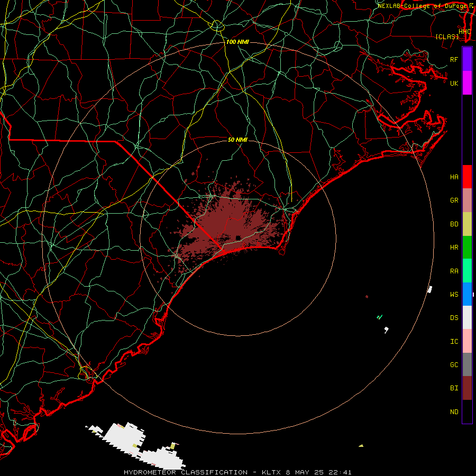
Task: Click the BI brown legend swatch
Action: tap(467, 388)
